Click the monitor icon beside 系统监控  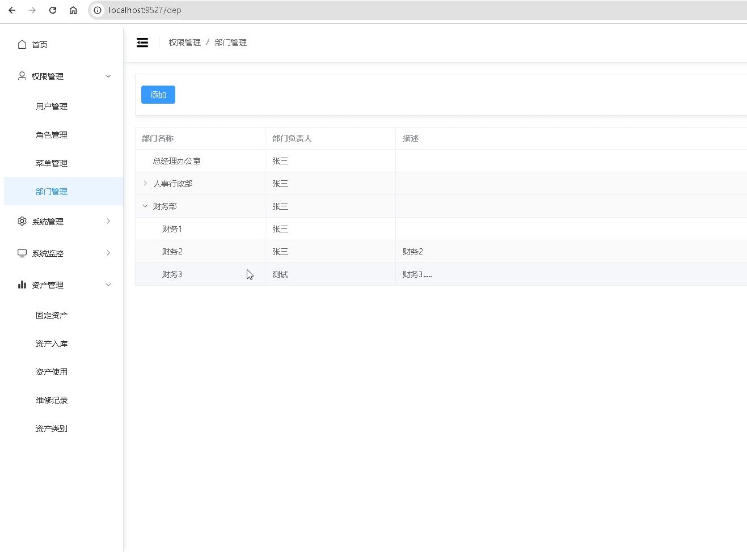pos(22,253)
